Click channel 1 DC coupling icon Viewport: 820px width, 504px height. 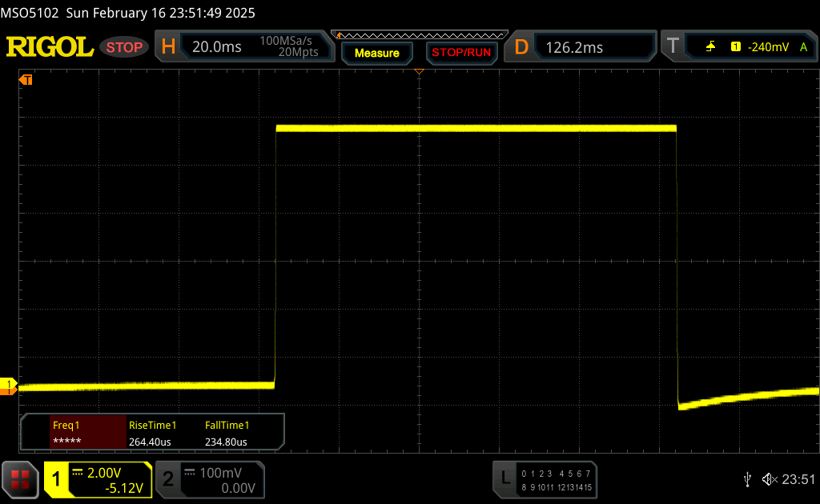[78, 473]
